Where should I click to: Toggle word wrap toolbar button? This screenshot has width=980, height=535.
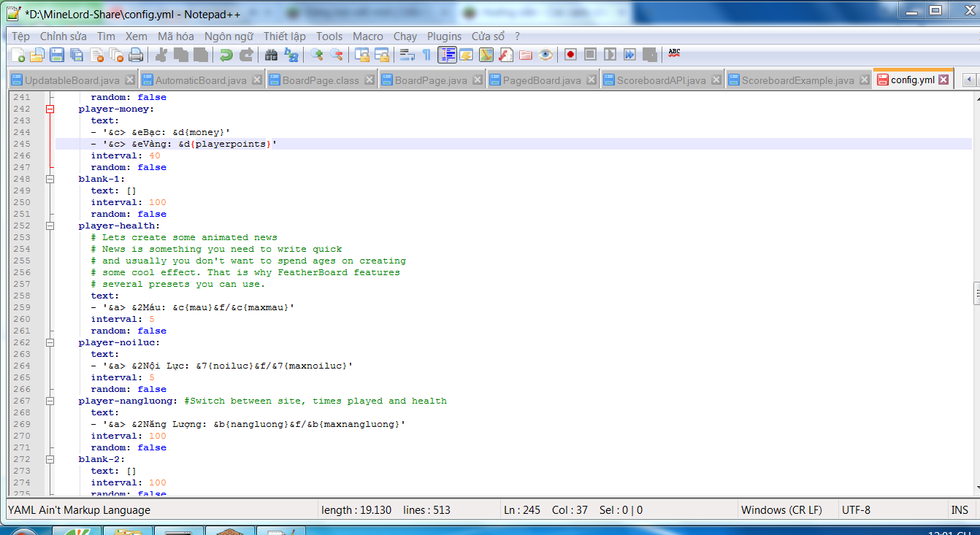pyautogui.click(x=407, y=55)
